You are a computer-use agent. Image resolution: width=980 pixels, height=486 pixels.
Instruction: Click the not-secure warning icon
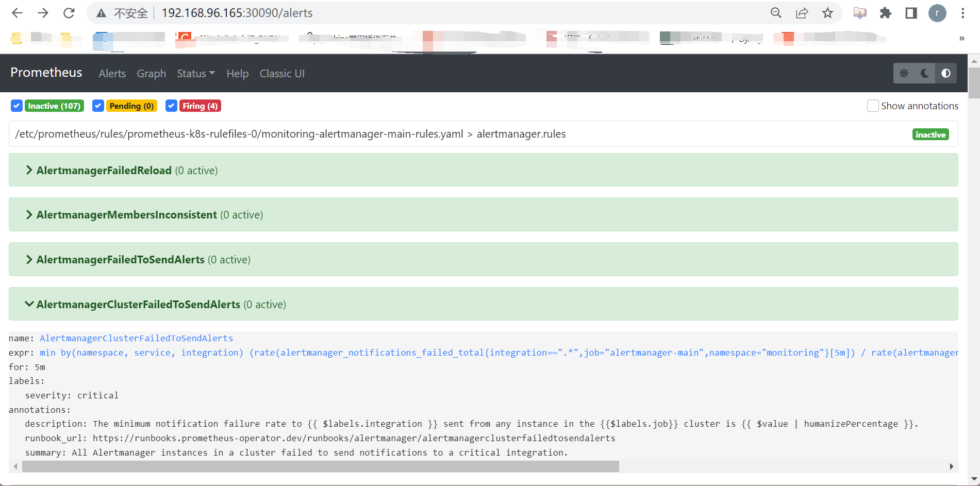pyautogui.click(x=102, y=13)
